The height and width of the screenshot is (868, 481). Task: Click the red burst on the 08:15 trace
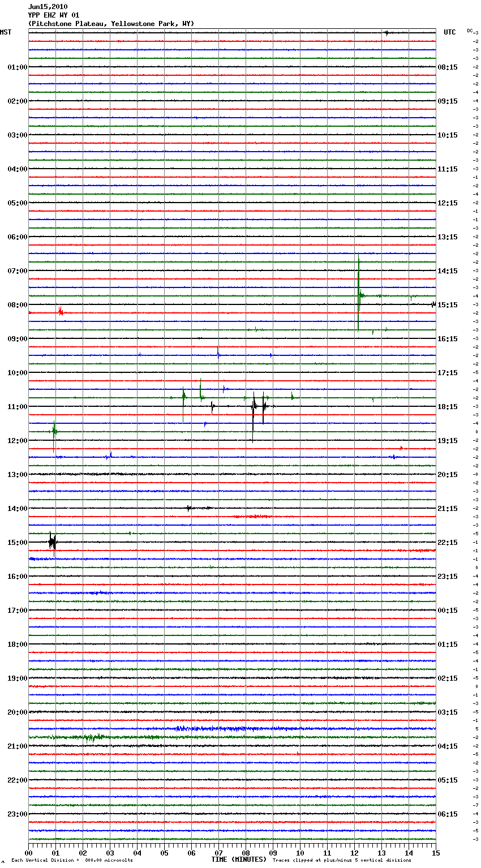tap(60, 312)
